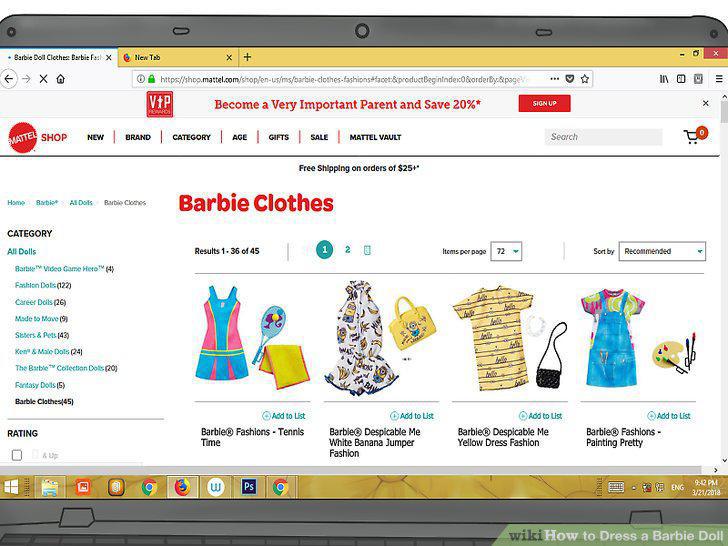This screenshot has width=728, height=546.
Task: Filter by Barbie Video Game Hero category
Action: coord(64,269)
